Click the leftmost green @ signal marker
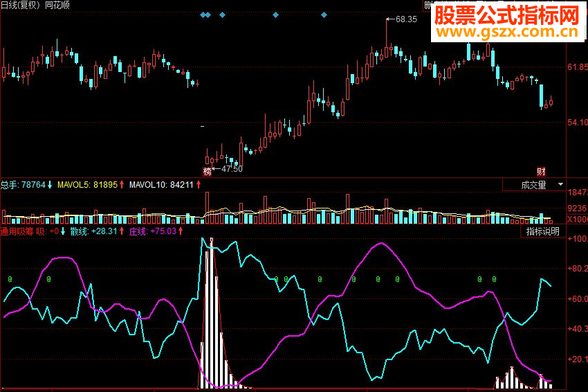This screenshot has height=392, width=588. (x=10, y=279)
